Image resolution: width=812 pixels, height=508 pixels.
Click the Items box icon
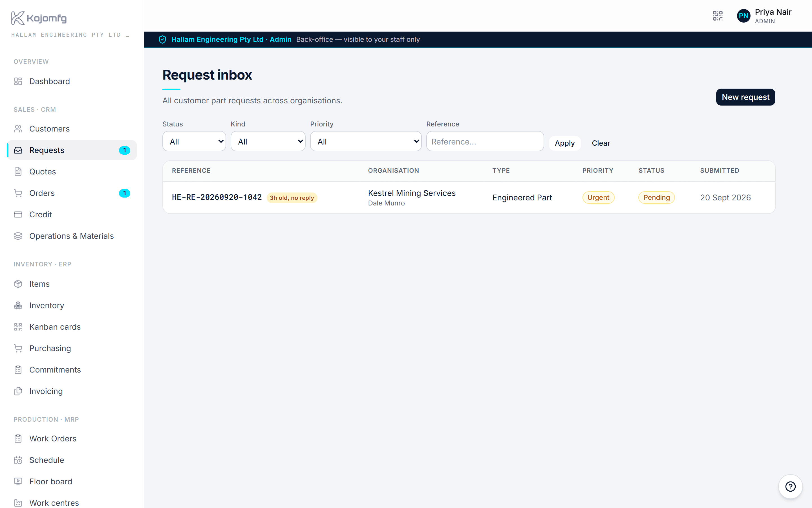(18, 284)
